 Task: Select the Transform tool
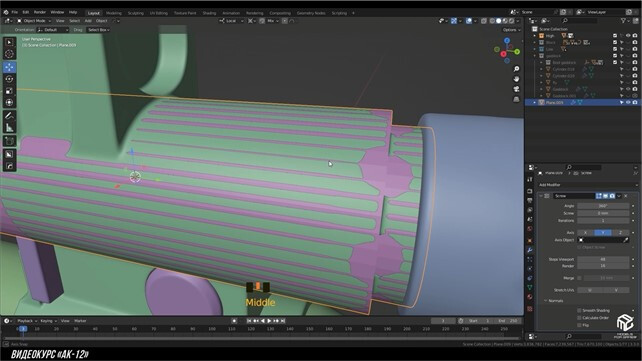[x=9, y=102]
